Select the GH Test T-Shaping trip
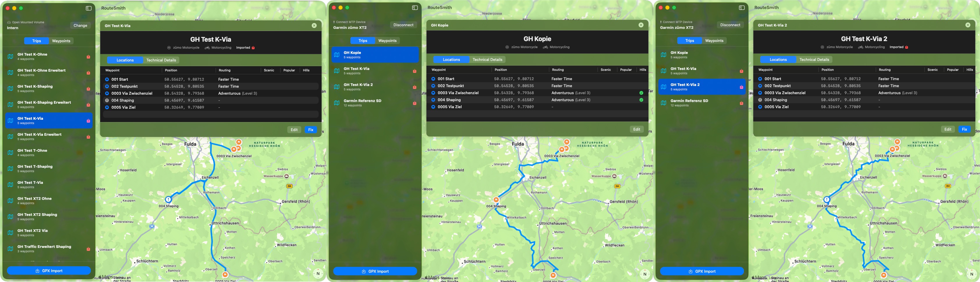980x282 pixels. pos(49,169)
